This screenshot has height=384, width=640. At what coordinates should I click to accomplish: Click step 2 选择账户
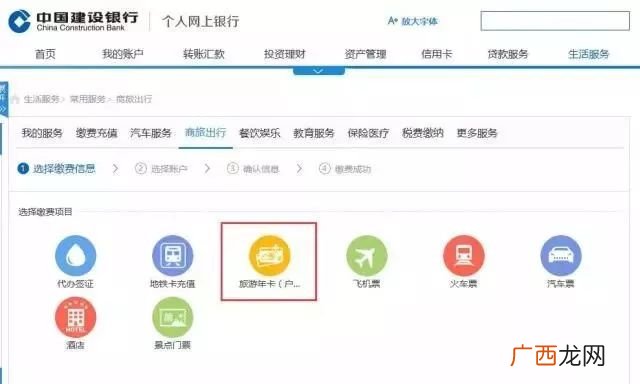point(161,169)
